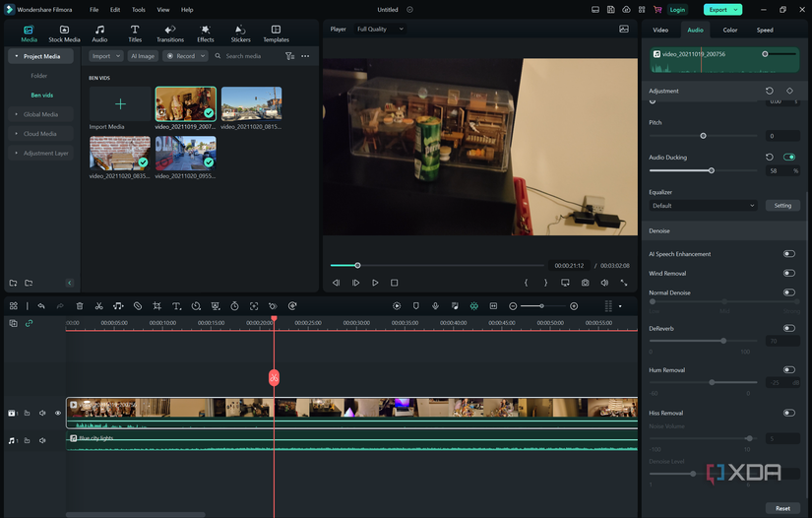Click the Reset button in audio panel
The width and height of the screenshot is (812, 518).
(x=782, y=508)
